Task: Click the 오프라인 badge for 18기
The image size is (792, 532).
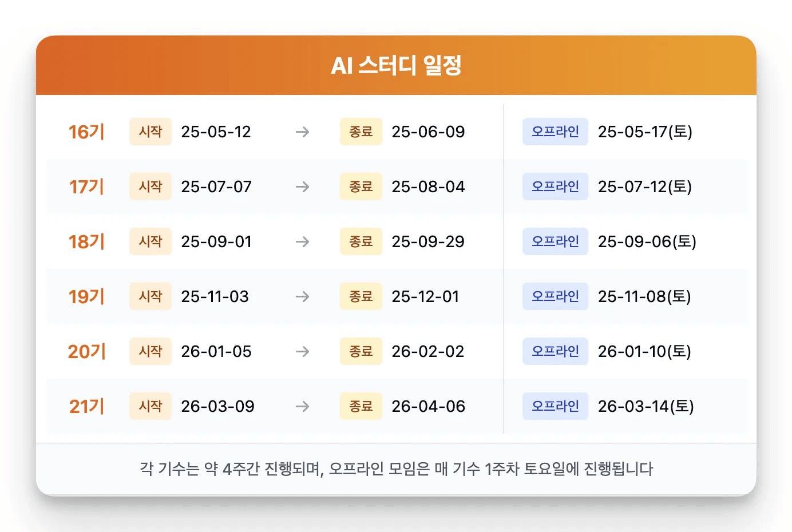Action: [x=555, y=242]
